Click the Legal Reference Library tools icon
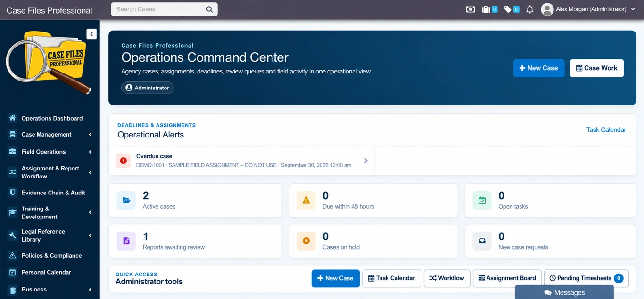644x299 pixels. (x=13, y=235)
